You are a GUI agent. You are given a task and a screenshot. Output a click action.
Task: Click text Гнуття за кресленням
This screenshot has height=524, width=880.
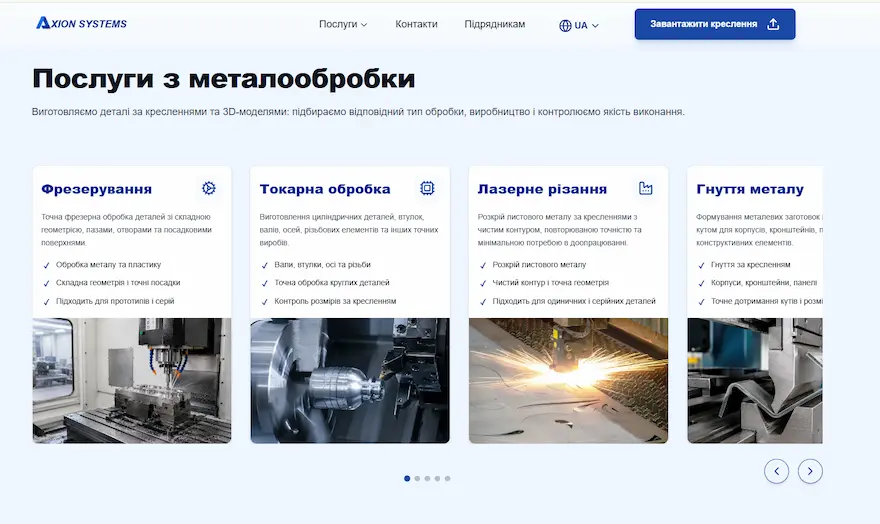coord(750,264)
